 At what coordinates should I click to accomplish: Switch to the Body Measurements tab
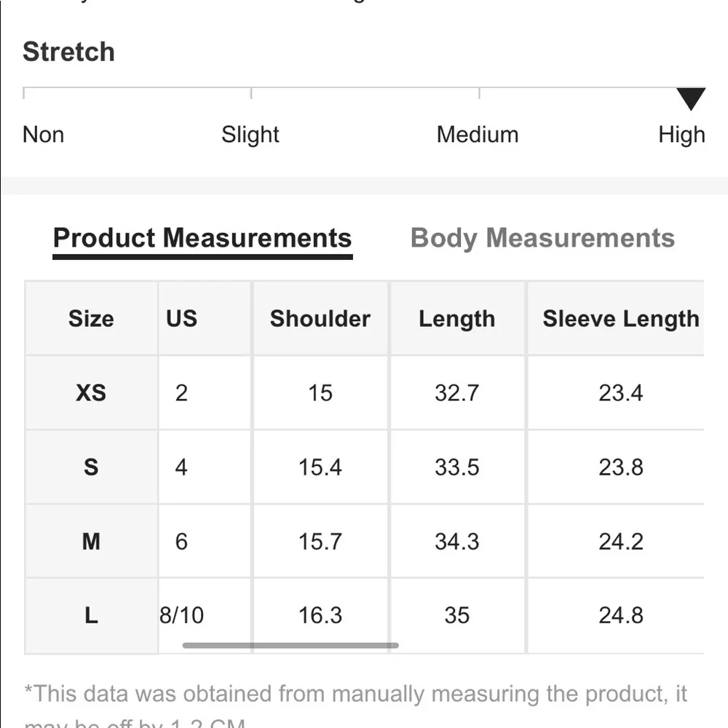[542, 239]
